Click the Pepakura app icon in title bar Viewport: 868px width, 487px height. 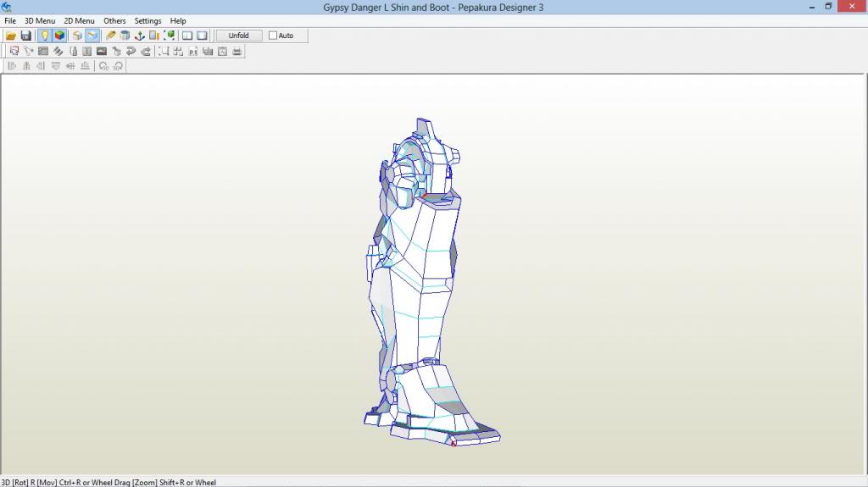click(7, 7)
